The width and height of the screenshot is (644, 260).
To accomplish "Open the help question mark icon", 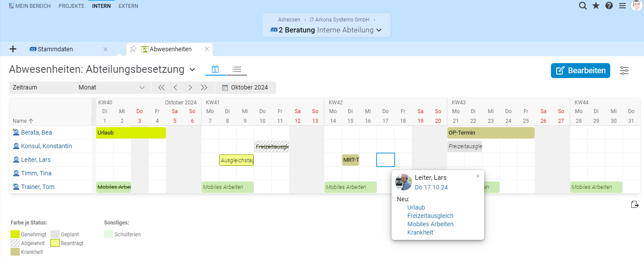I will click(x=609, y=6).
